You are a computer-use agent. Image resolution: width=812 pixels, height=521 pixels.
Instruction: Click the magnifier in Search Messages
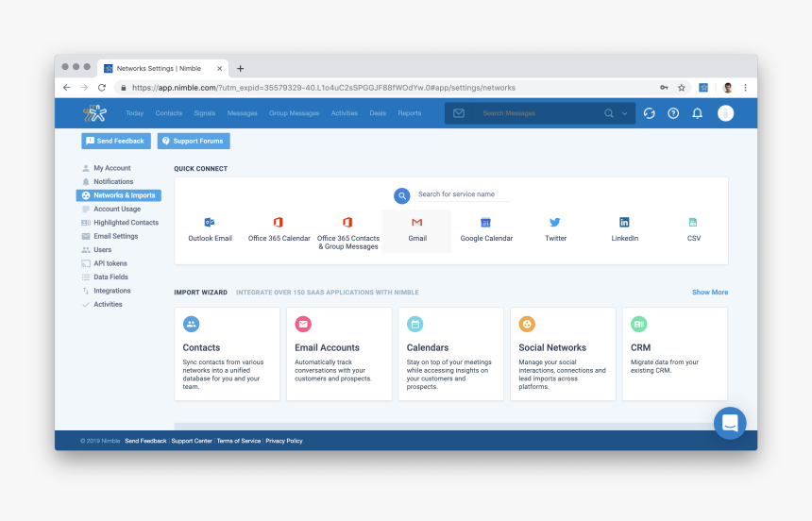point(608,113)
